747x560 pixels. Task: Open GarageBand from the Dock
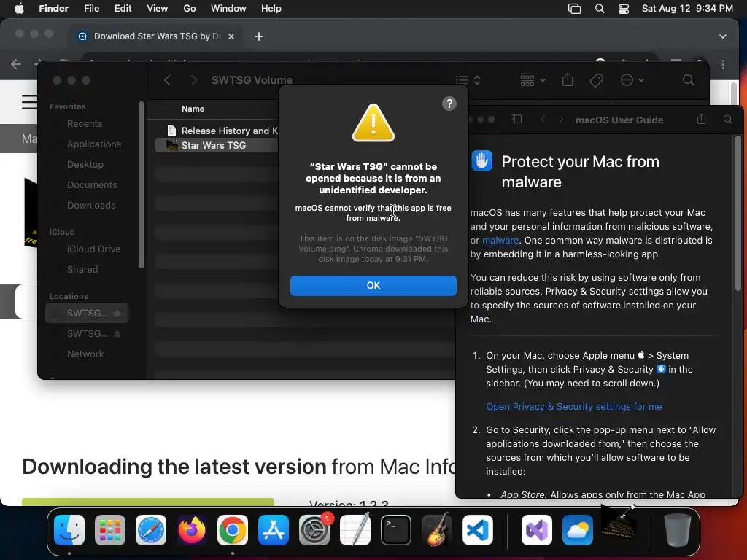click(x=437, y=530)
